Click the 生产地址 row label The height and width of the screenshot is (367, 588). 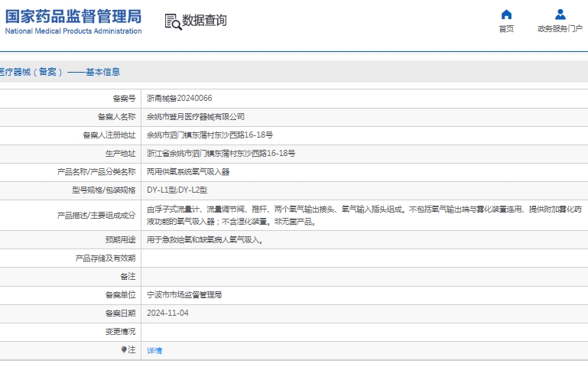click(120, 154)
